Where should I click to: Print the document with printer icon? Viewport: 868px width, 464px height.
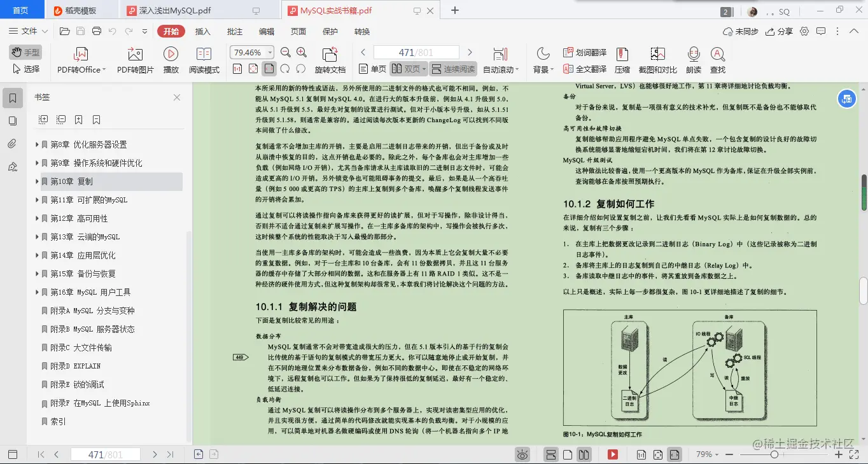(97, 31)
